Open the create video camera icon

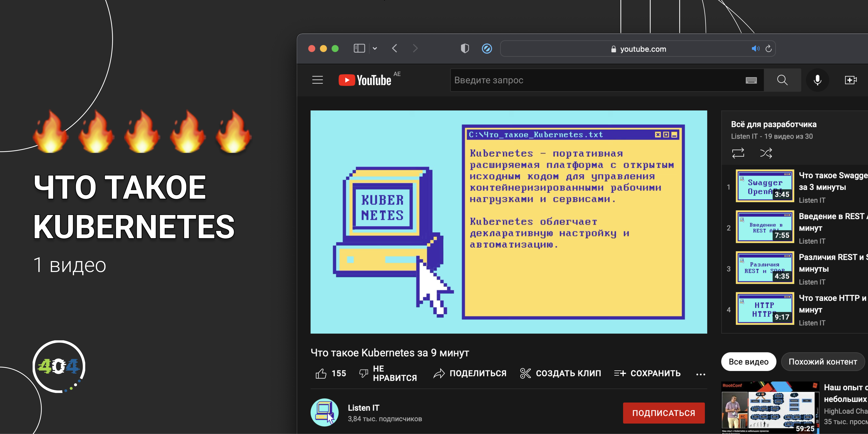[x=850, y=80]
